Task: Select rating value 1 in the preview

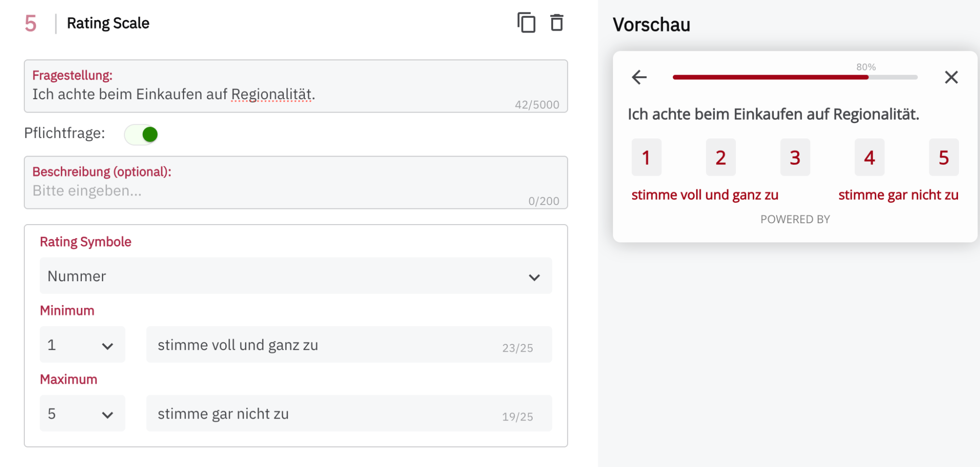Action: click(646, 157)
